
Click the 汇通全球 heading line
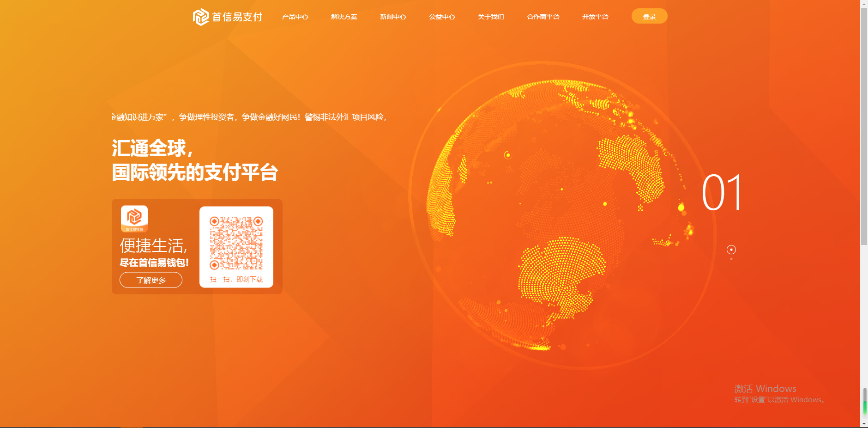[152, 148]
